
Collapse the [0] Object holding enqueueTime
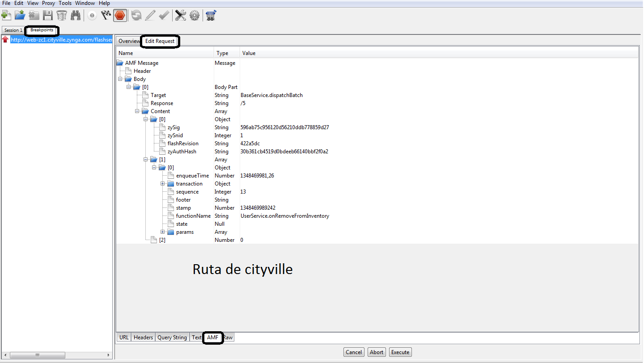click(x=154, y=168)
